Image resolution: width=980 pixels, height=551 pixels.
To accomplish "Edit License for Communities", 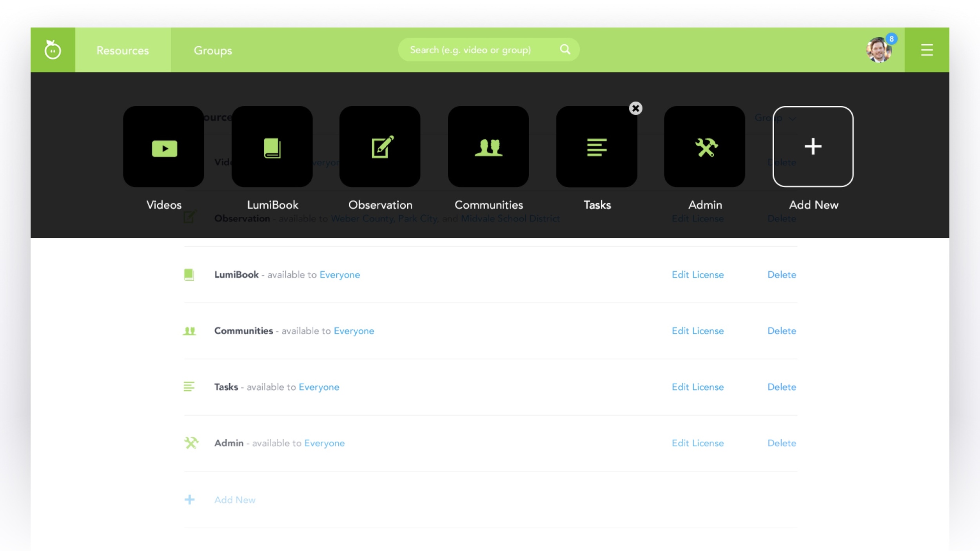I will [x=698, y=331].
